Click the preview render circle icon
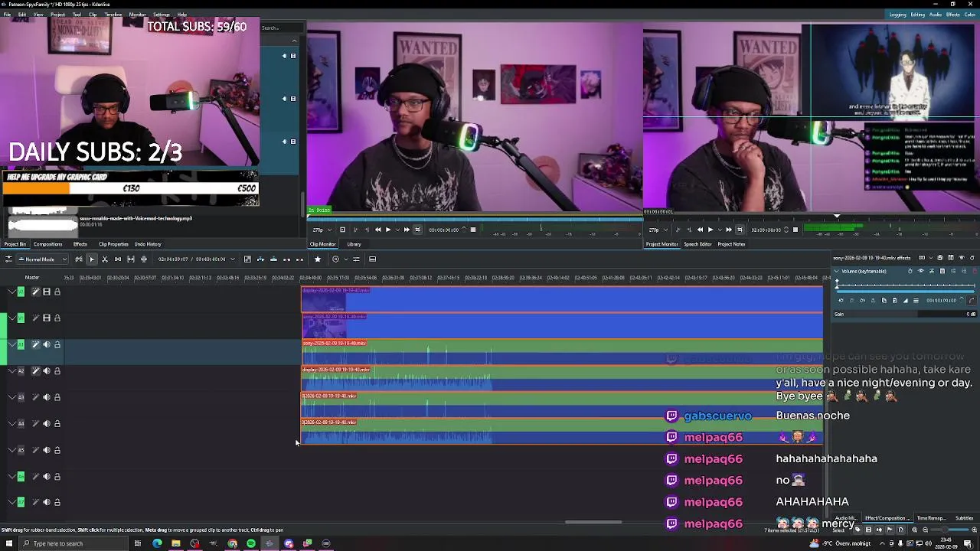980x551 pixels. click(335, 259)
